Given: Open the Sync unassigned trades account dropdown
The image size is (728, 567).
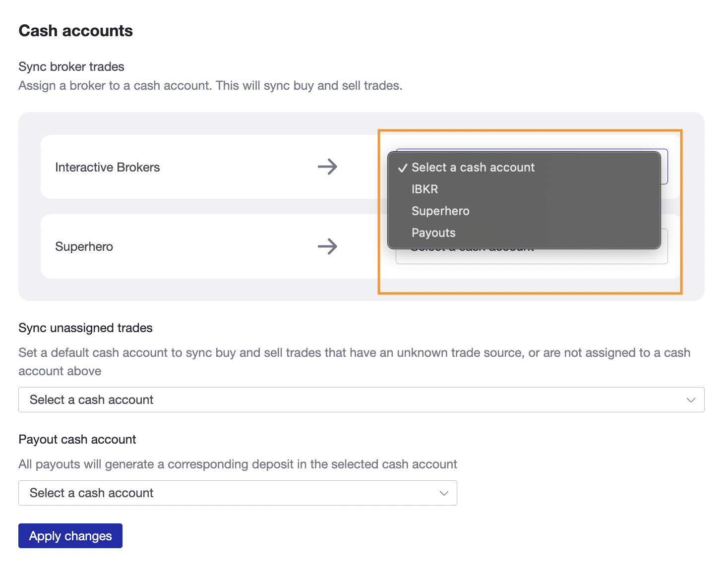Looking at the screenshot, I should click(x=361, y=400).
